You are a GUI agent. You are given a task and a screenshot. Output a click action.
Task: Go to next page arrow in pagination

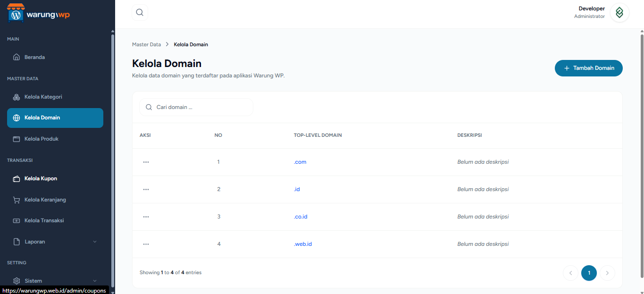point(607,273)
